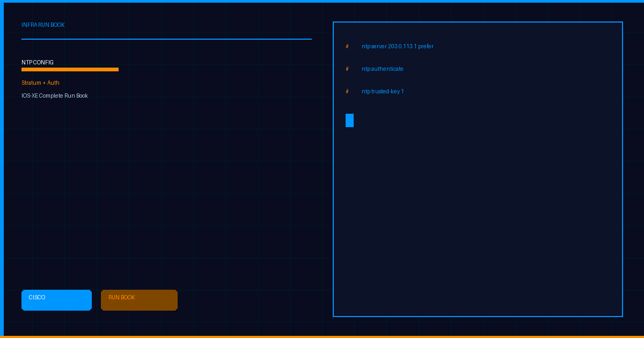
Task: Select the Stratum + Auth subtitle
Action: pyautogui.click(x=40, y=83)
